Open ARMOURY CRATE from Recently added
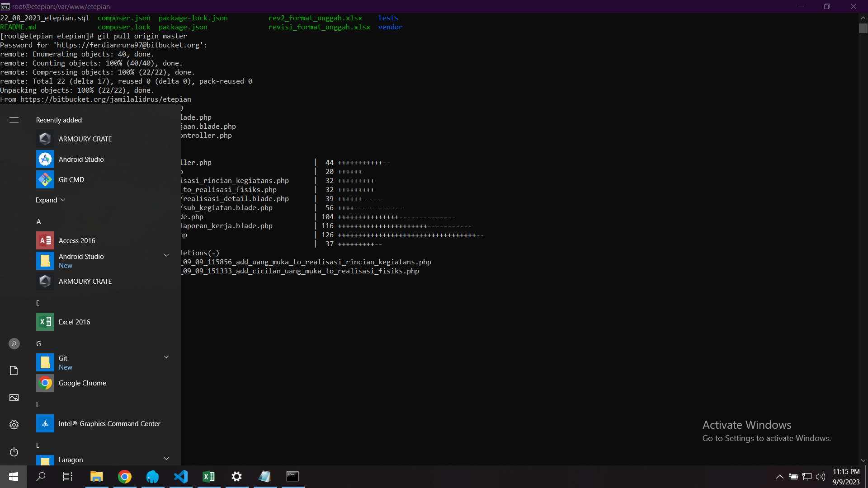Screen dimensions: 868x488 (x=85, y=139)
